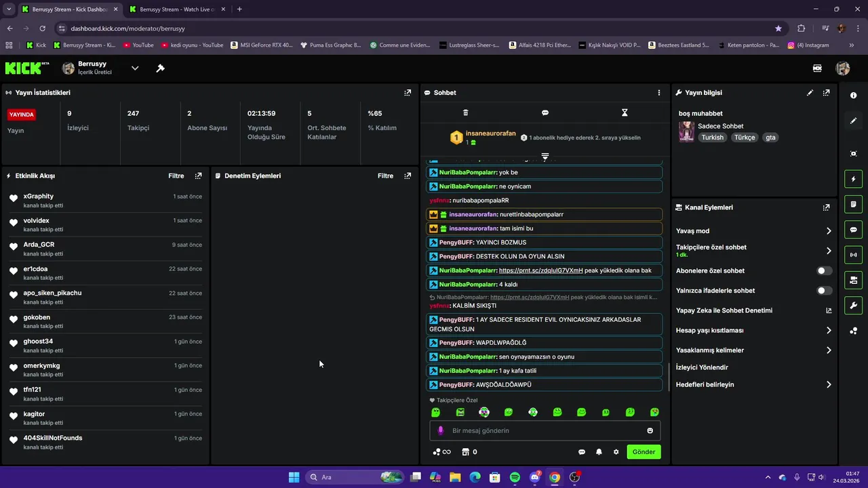This screenshot has height=488, width=868.
Task: Click the points infinity icon below chat
Action: [x=441, y=452]
